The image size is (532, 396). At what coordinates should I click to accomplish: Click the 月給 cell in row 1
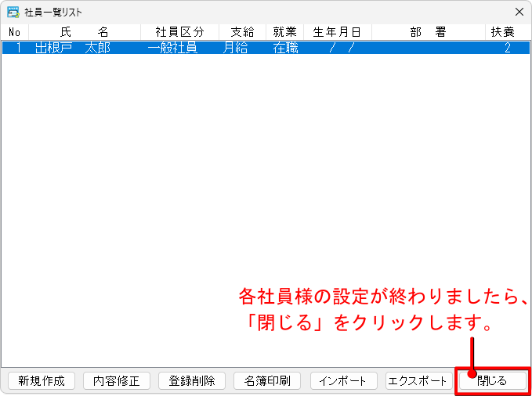point(236,48)
